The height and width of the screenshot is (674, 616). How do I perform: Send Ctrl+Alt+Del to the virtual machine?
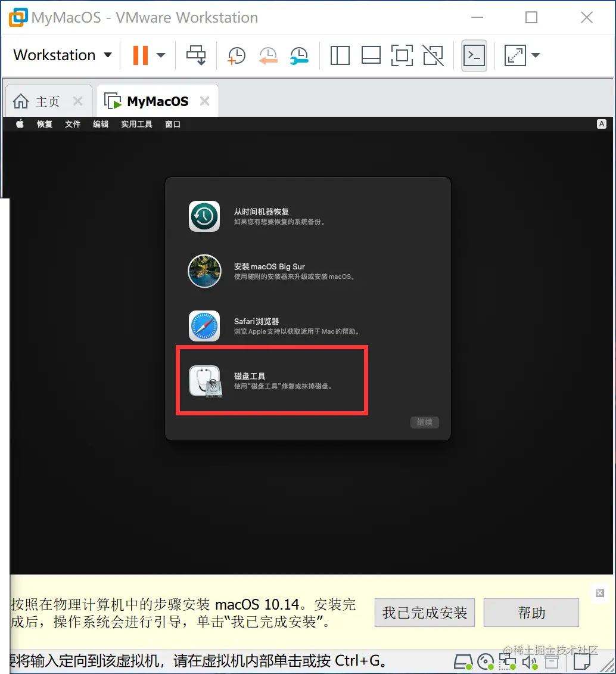point(196,55)
